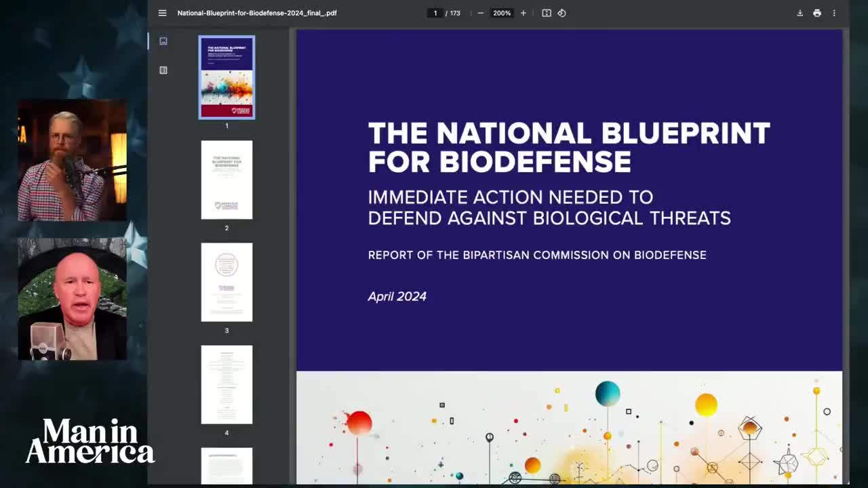Click the total page count '173'
The image size is (868, 488).
tap(455, 13)
